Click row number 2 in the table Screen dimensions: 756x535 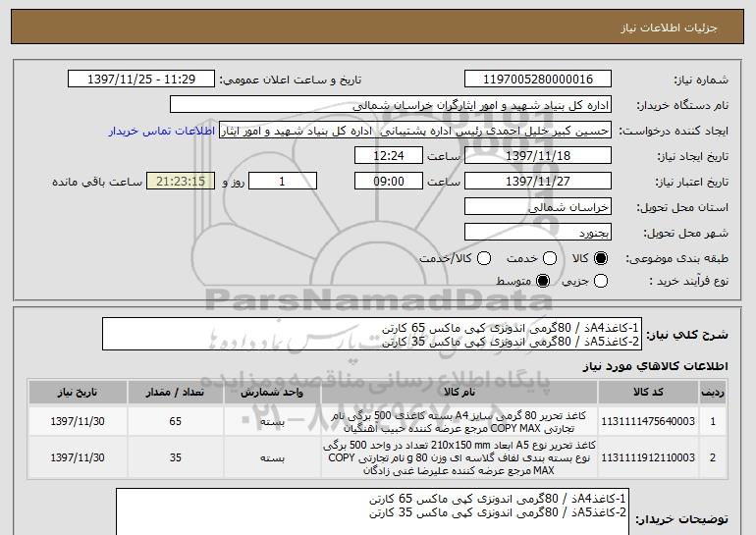[x=713, y=457]
